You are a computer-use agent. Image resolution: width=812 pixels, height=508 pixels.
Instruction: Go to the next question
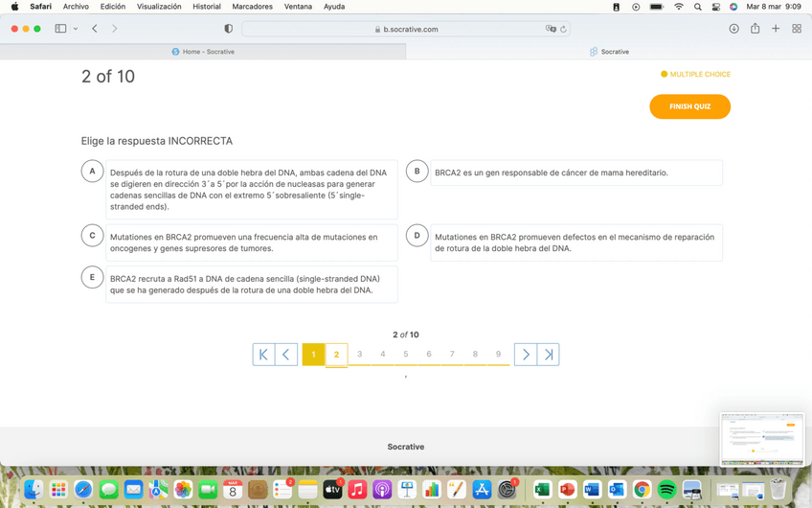[x=526, y=355]
